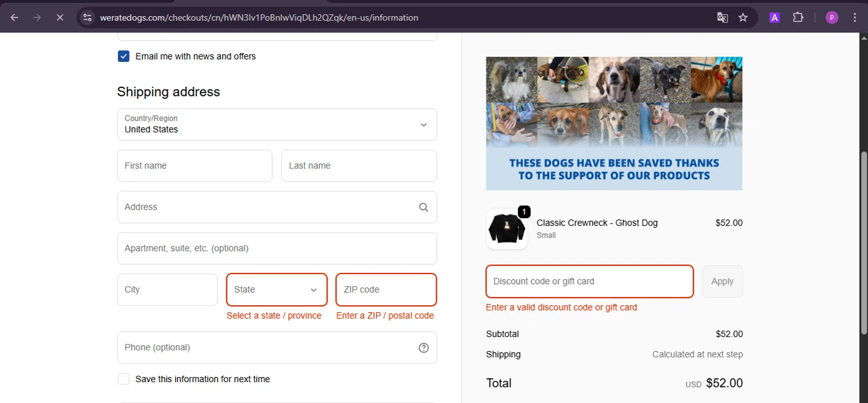Open the browser profile avatar
Image resolution: width=868 pixels, height=403 pixels.
click(x=832, y=17)
